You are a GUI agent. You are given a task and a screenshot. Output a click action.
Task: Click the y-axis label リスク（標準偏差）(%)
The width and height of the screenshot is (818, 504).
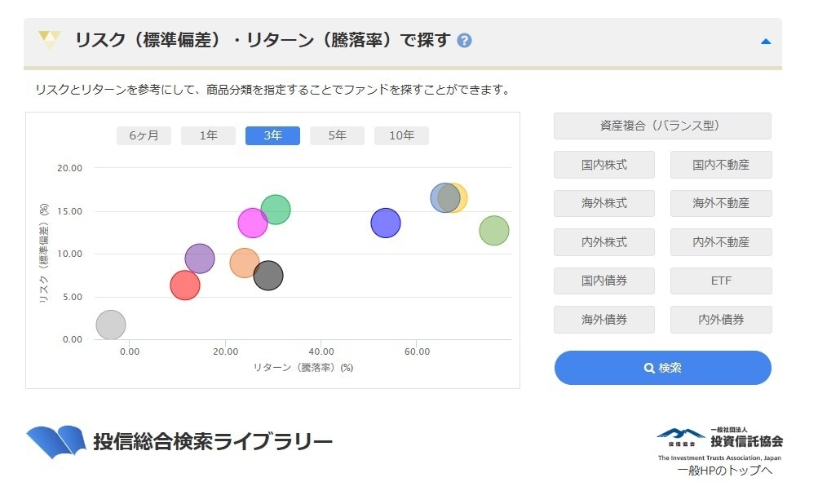pyautogui.click(x=44, y=254)
